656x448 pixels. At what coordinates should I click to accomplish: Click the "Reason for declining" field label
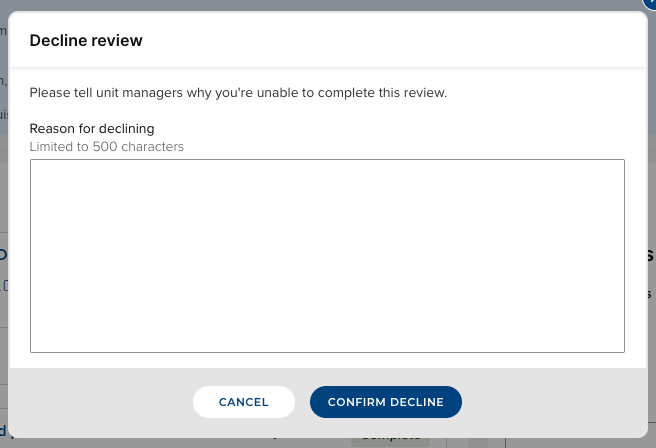tap(92, 129)
